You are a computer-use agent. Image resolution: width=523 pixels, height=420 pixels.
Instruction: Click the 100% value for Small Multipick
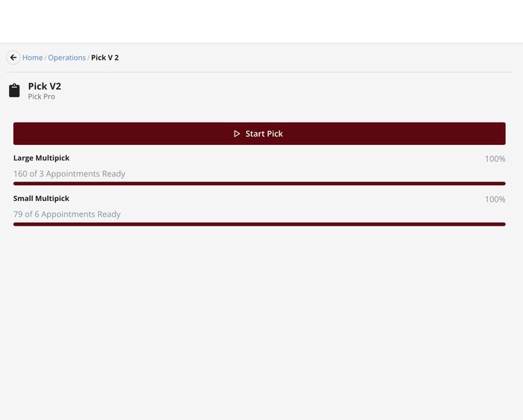click(x=495, y=200)
